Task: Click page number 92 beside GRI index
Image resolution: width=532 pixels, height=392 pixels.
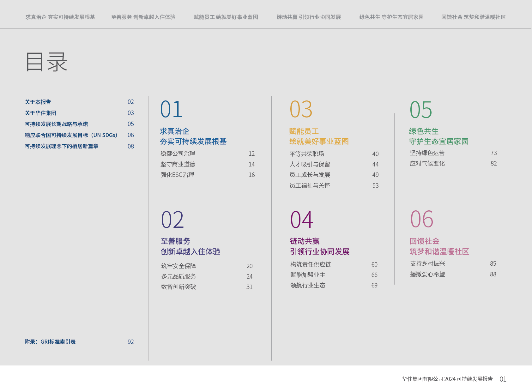Action: coord(131,342)
